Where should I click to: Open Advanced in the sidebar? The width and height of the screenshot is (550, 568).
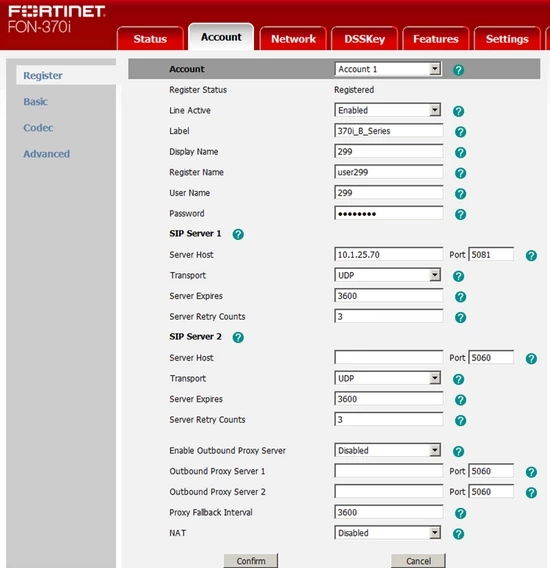pos(46,154)
